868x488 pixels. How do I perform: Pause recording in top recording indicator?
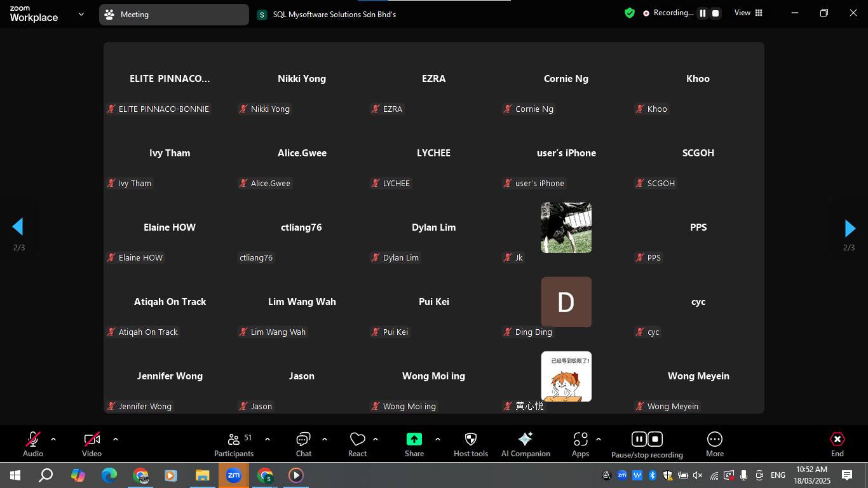coord(703,13)
